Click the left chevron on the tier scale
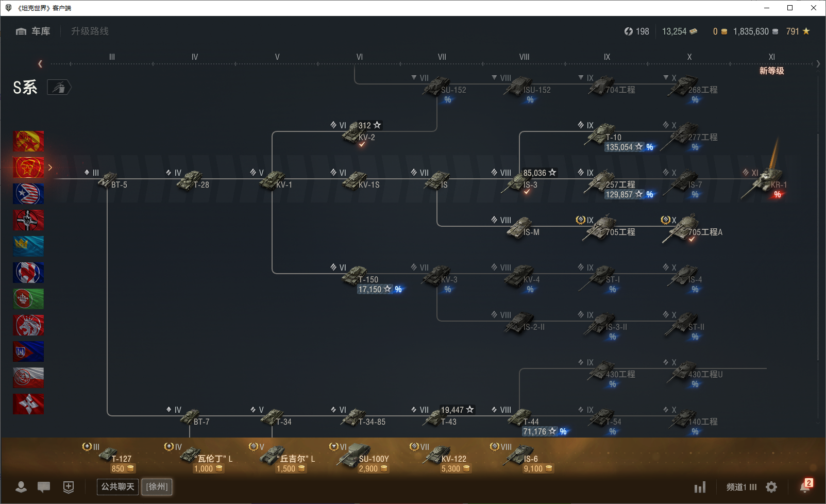This screenshot has height=504, width=826. click(x=40, y=64)
